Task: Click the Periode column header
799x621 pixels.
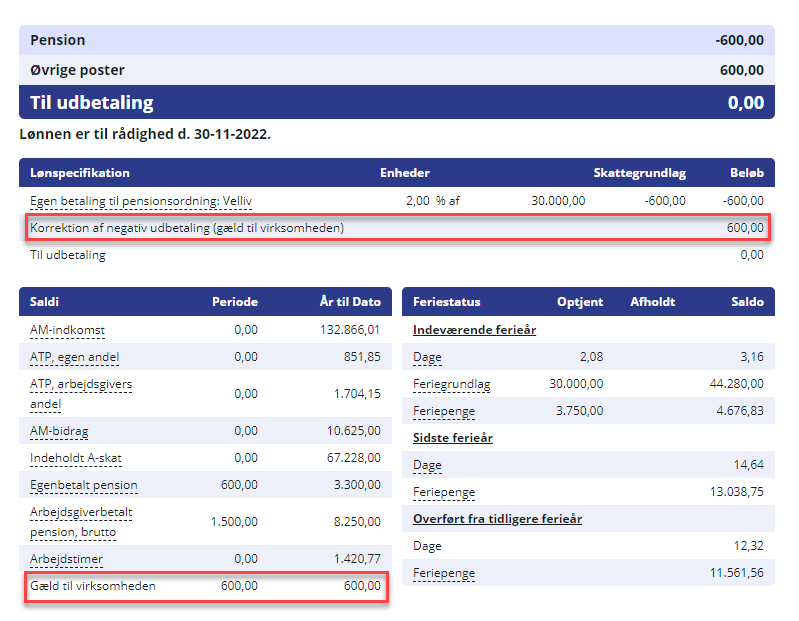Action: (x=235, y=302)
